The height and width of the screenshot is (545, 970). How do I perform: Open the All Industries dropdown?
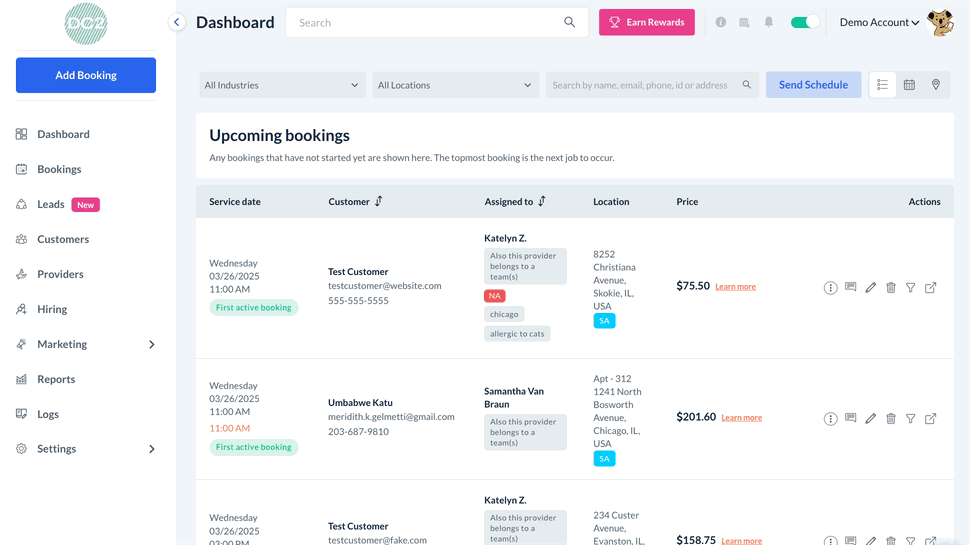point(282,85)
